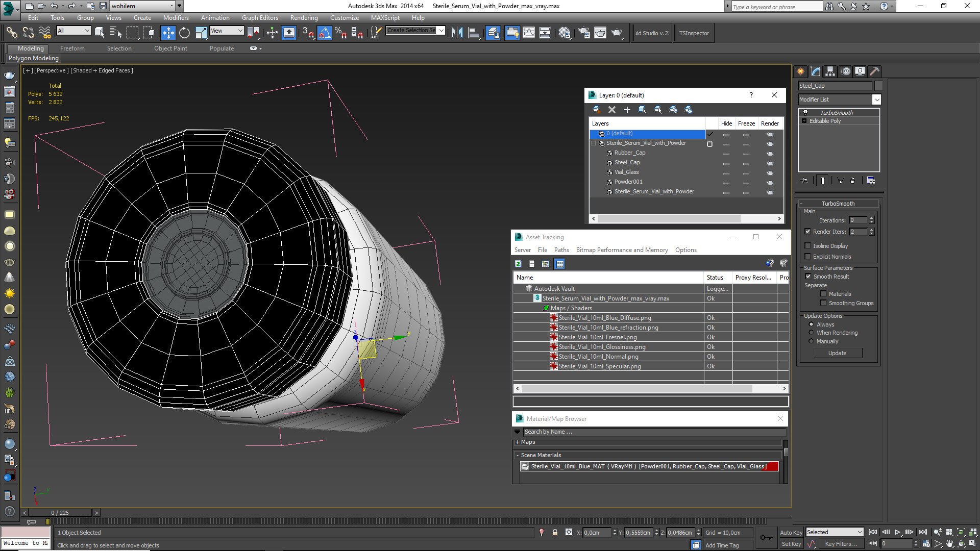Screen dimensions: 980x551
Task: Click the TurboSmooth Update button
Action: (x=837, y=353)
